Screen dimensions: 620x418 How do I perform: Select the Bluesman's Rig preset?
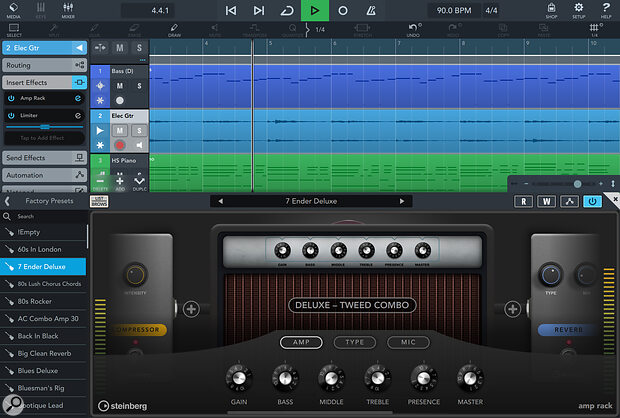43,388
